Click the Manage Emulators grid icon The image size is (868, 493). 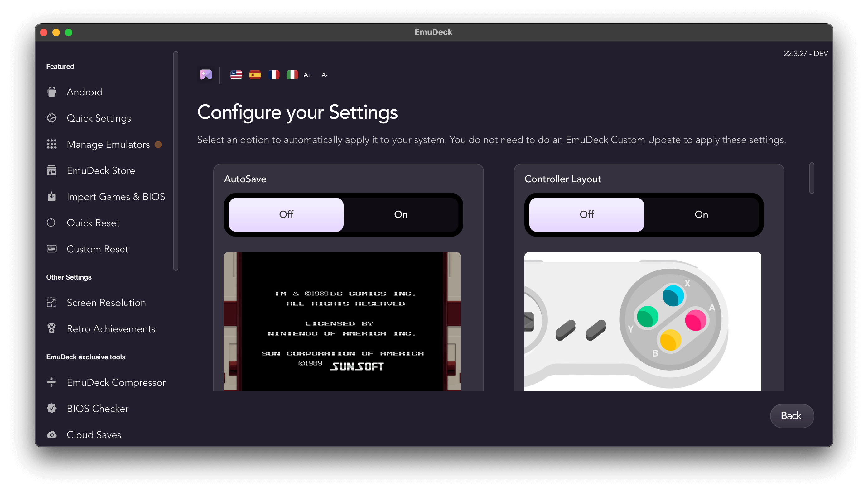pos(51,144)
